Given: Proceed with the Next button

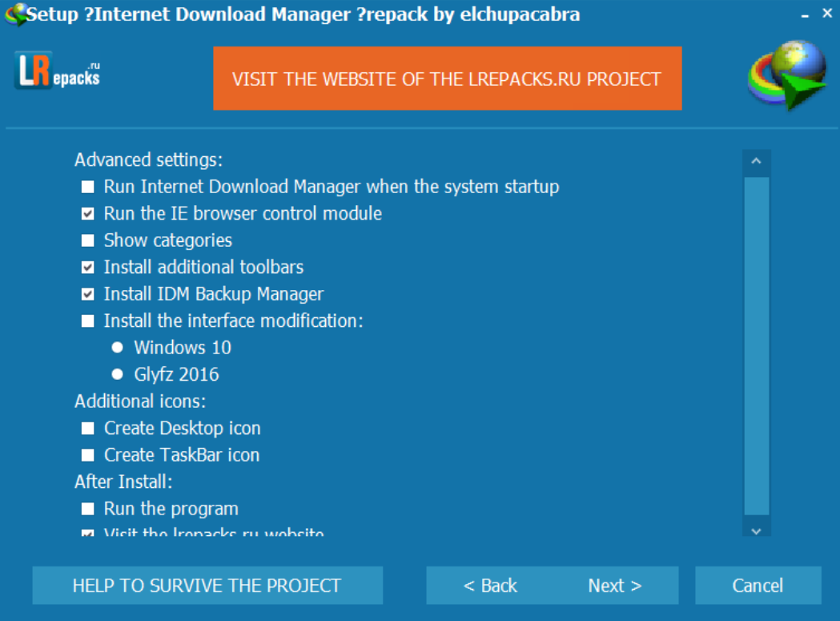Looking at the screenshot, I should pyautogui.click(x=615, y=585).
